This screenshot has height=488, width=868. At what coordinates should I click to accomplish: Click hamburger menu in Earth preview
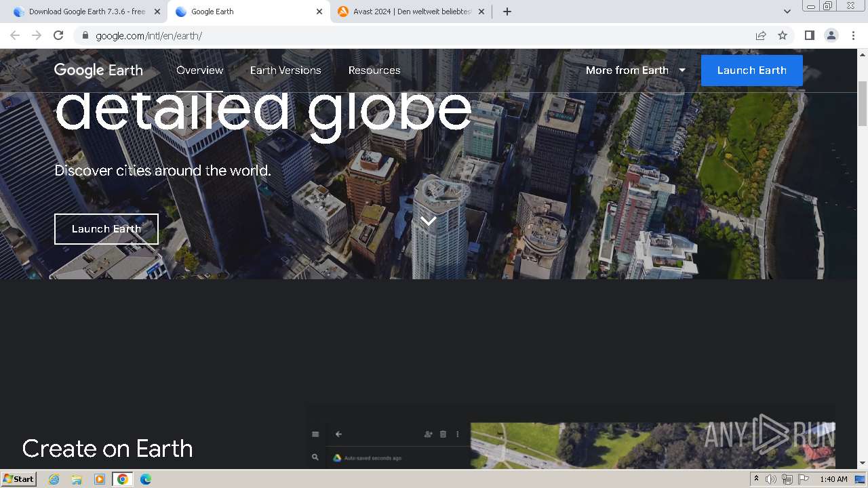pos(315,434)
